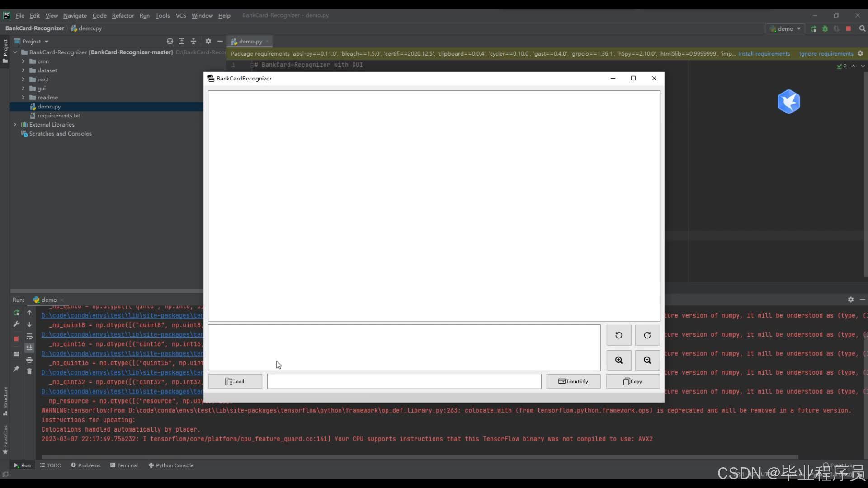The image size is (868, 488).
Task: Stop the running demo process (toolbar)
Action: 849,28
